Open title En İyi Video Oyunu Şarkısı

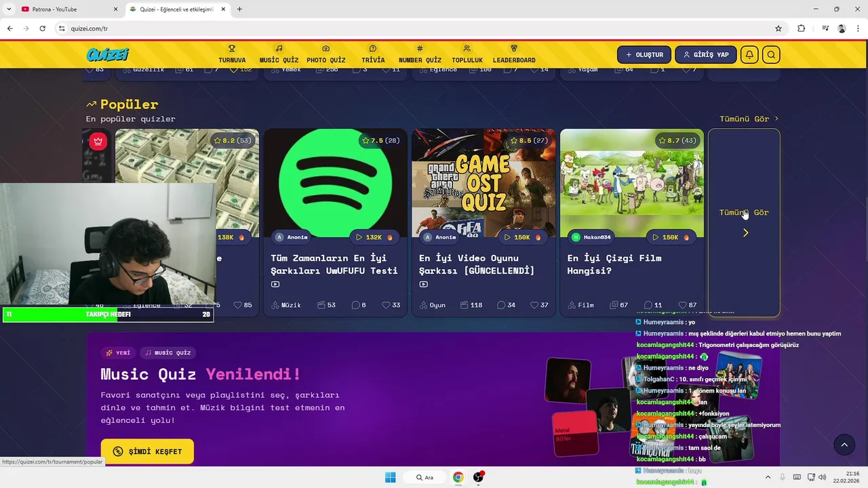[x=477, y=264]
